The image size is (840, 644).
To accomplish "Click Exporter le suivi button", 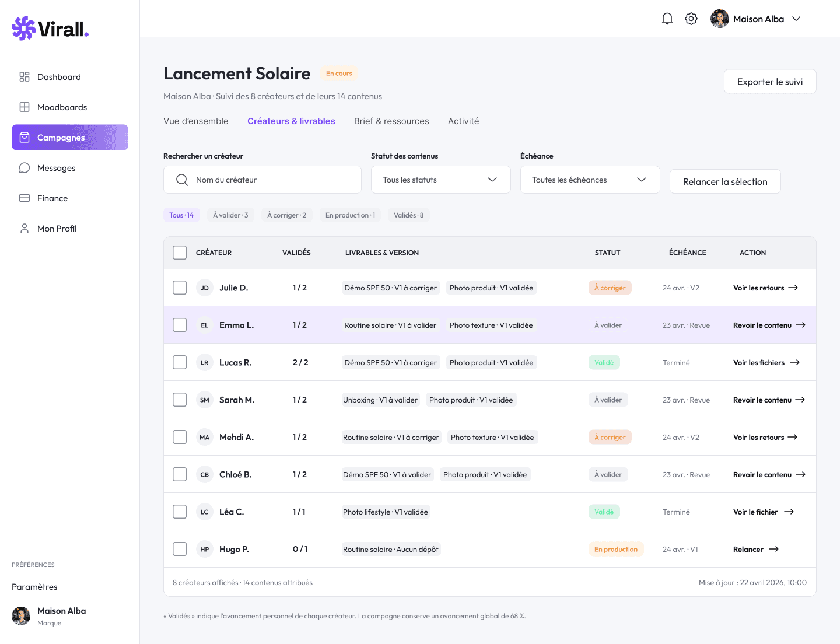I will coord(770,82).
